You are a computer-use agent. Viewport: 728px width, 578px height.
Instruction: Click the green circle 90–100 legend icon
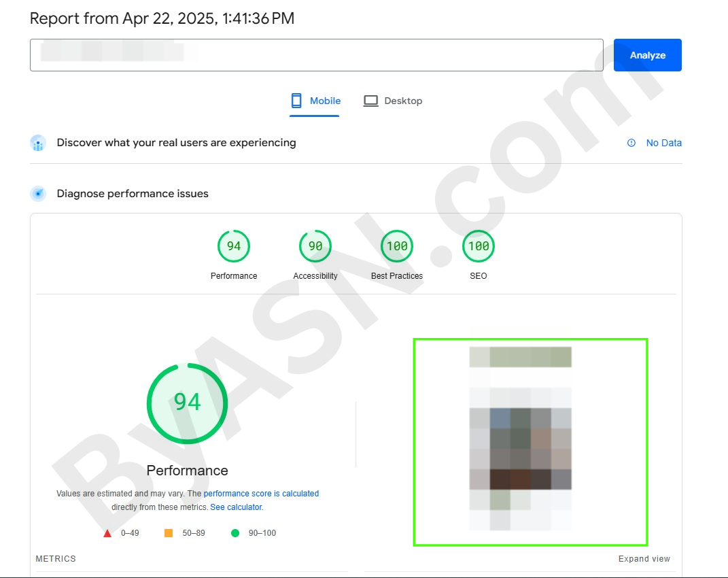point(235,533)
